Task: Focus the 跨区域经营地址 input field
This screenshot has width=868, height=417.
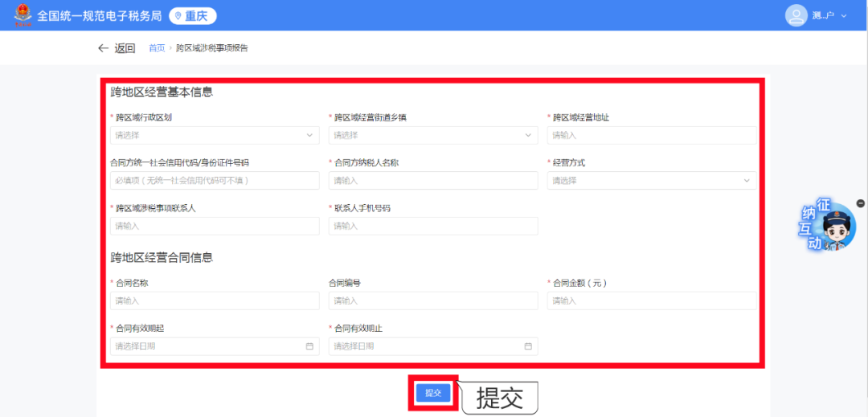Action: pyautogui.click(x=652, y=135)
